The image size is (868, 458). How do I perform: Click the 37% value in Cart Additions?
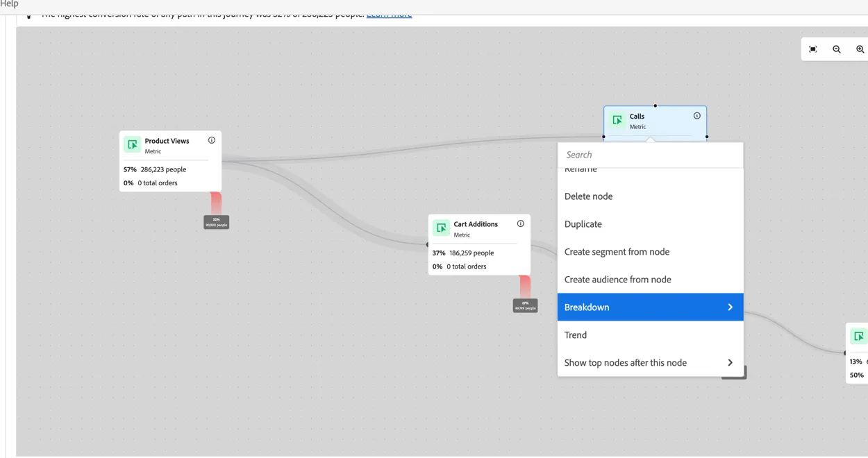[x=439, y=253]
